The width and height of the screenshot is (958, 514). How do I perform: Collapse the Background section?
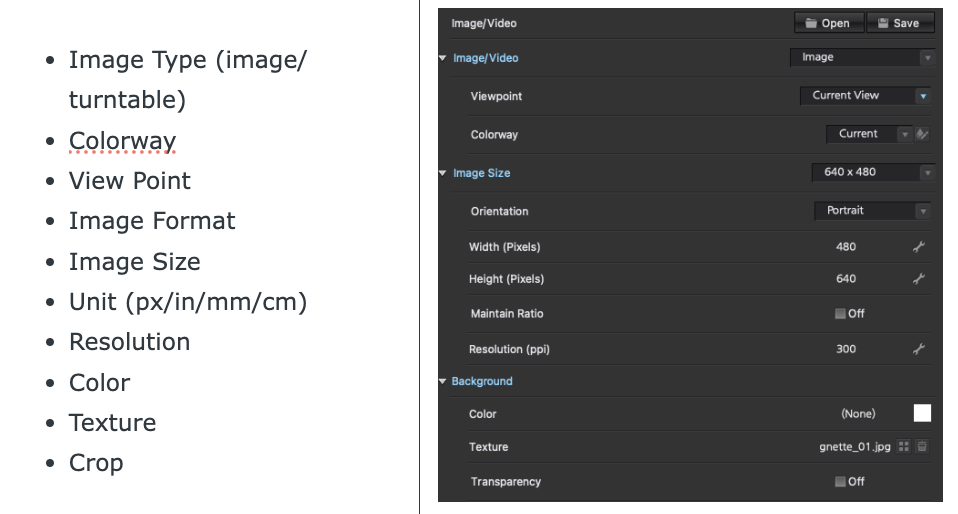pyautogui.click(x=442, y=381)
